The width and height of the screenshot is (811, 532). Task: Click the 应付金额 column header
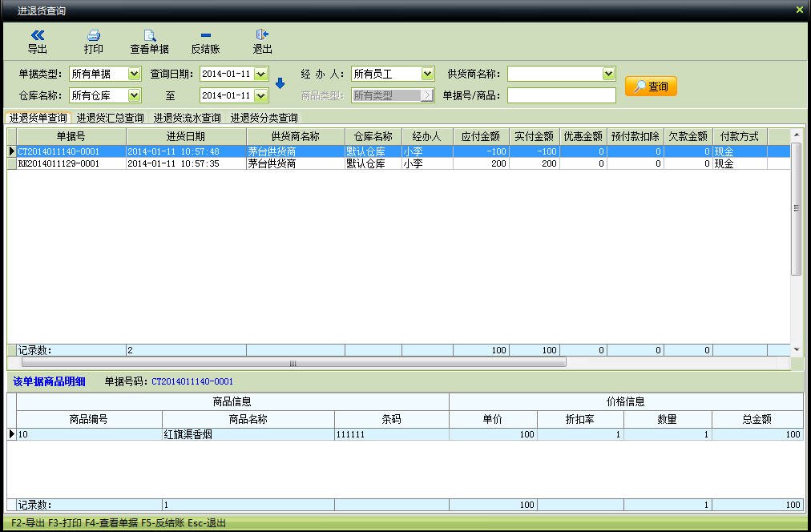(481, 136)
